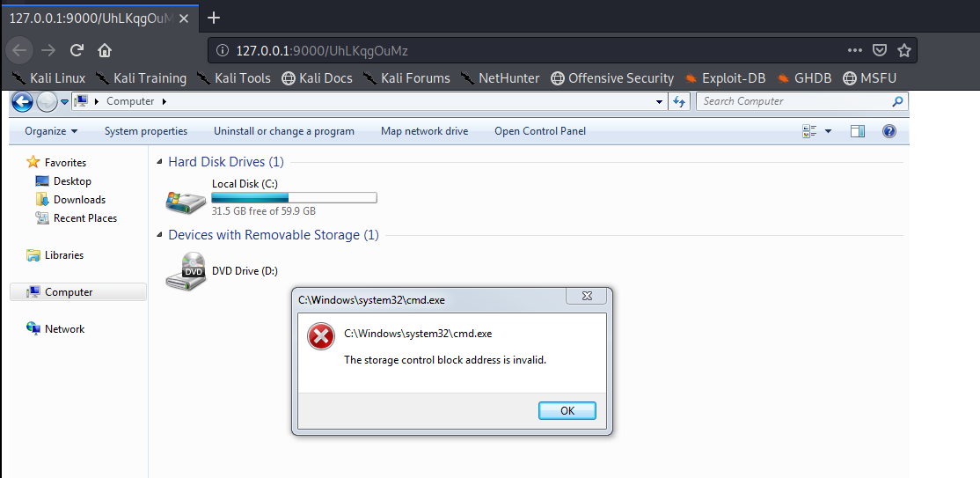Click the Explorer help question mark icon
The image size is (980, 478).
pos(889,131)
